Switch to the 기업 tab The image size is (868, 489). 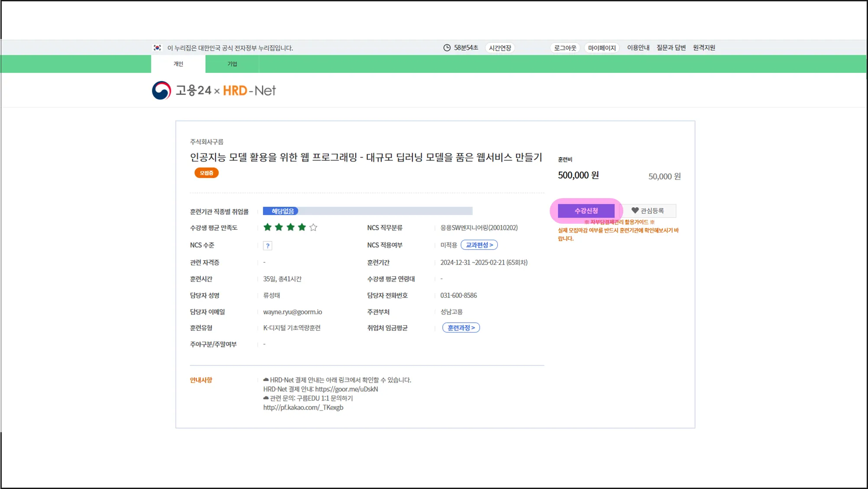(x=232, y=64)
